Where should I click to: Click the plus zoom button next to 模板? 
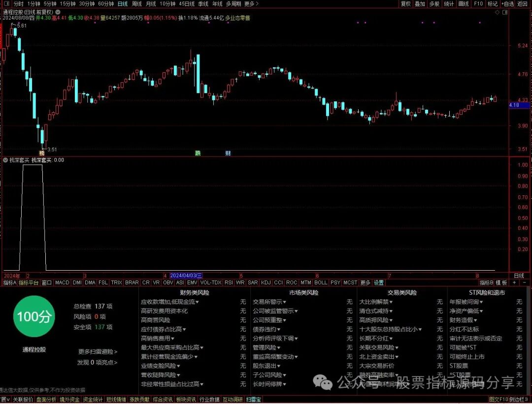tap(515, 282)
